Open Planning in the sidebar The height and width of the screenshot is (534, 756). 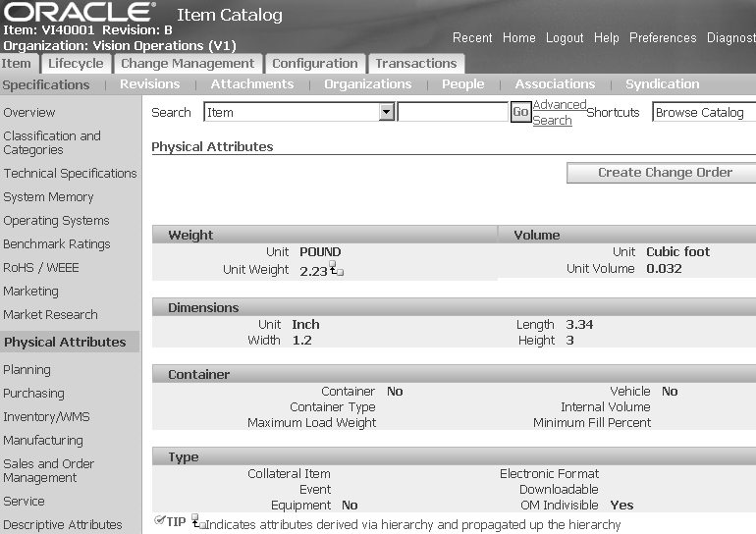click(27, 370)
